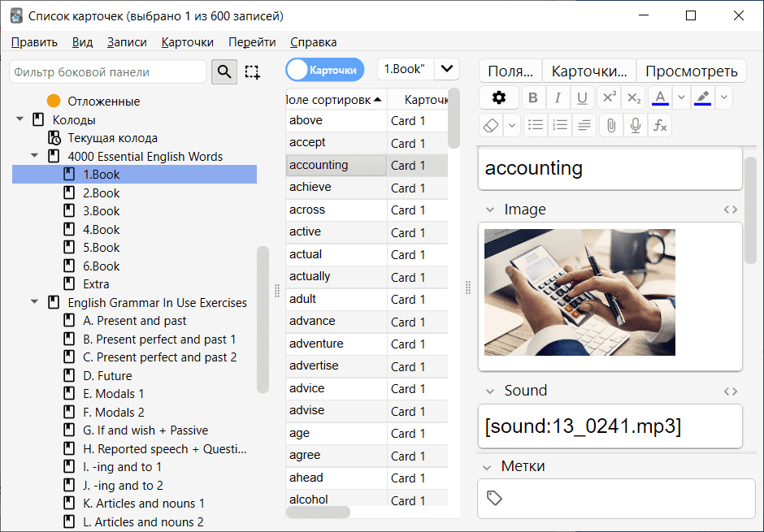This screenshot has width=764, height=532.
Task: Toggle HTML editor for Image field
Action: 731,210
